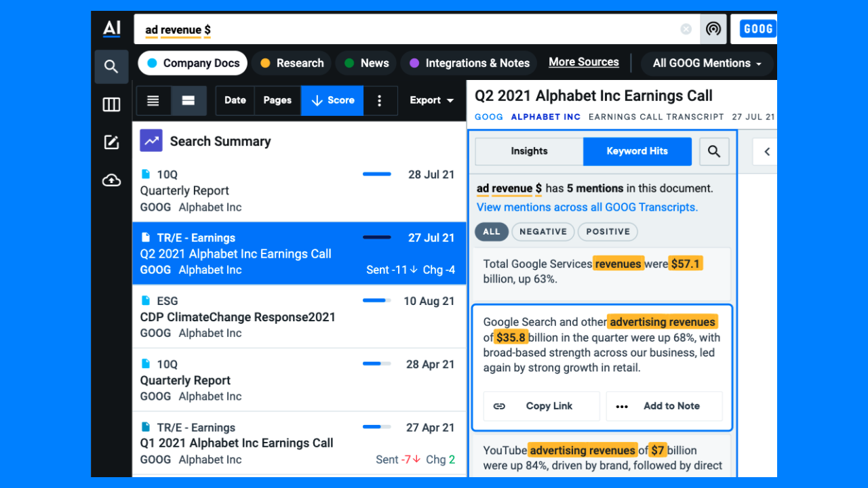Screen dimensions: 868x488
Task: Switch to compact list view icon
Action: [153, 100]
